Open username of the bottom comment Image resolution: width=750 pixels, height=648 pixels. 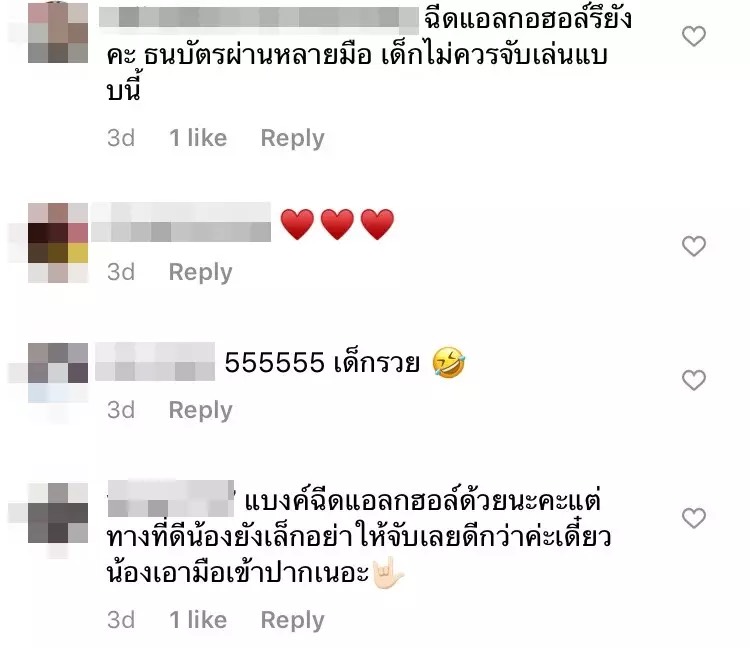point(171,499)
